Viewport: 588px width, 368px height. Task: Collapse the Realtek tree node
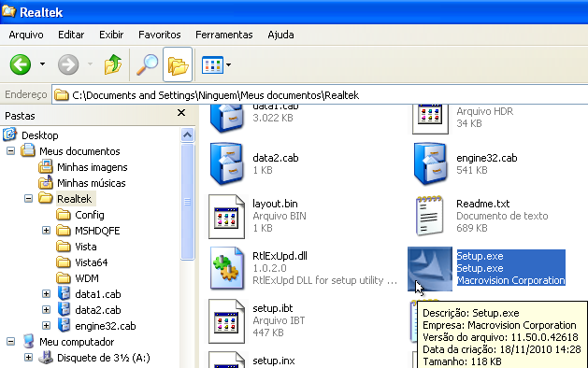(28, 199)
